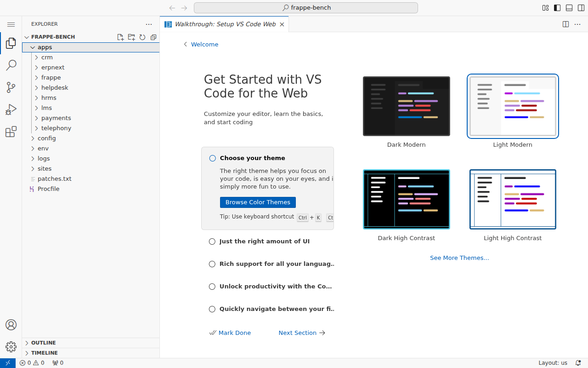Click Browse Color Themes button
This screenshot has height=368, width=588.
pos(258,202)
